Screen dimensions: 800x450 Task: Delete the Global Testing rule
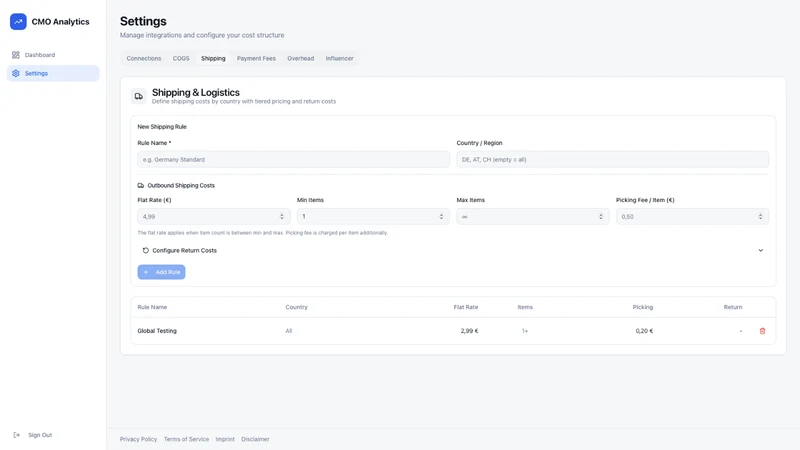[x=762, y=331]
